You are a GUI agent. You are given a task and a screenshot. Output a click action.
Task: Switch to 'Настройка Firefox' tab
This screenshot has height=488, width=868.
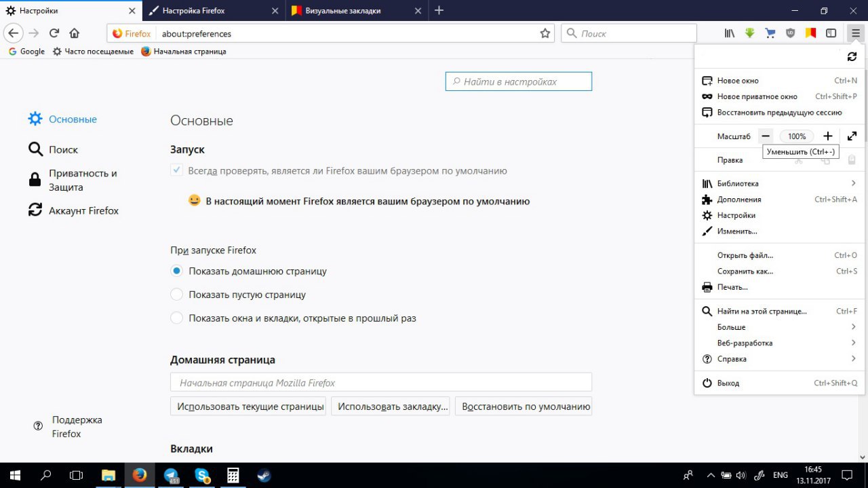coord(213,11)
